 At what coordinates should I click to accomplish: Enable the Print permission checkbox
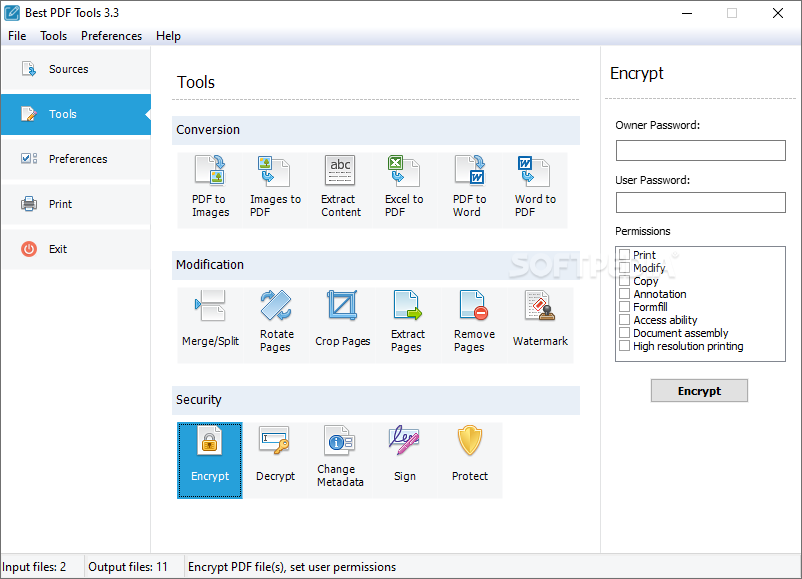point(625,254)
